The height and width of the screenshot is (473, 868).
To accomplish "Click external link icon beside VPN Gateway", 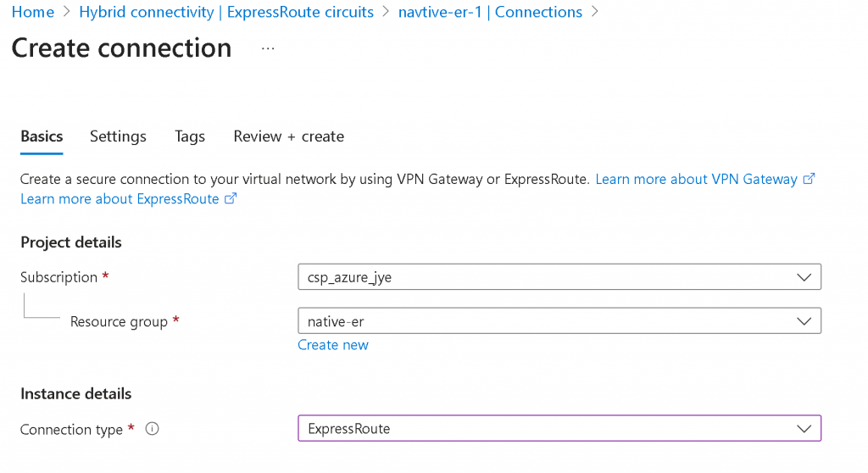I will 809,179.
